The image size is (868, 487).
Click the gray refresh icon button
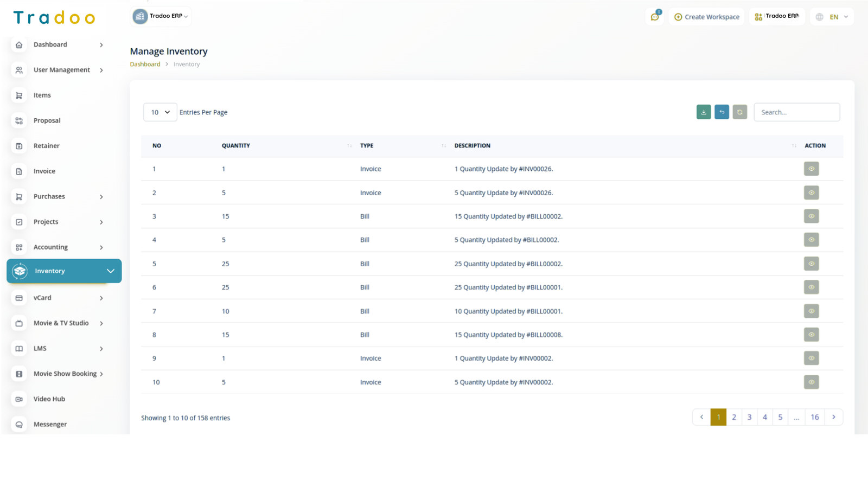tap(739, 112)
